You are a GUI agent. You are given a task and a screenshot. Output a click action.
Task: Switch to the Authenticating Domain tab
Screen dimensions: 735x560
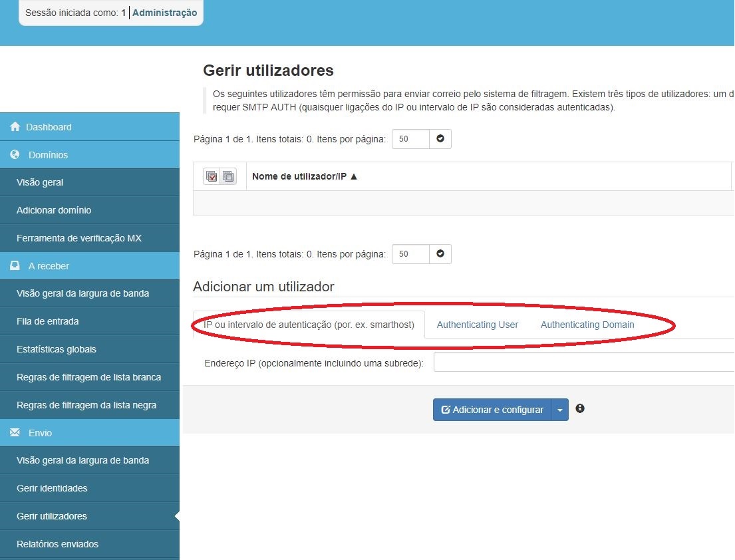click(587, 325)
